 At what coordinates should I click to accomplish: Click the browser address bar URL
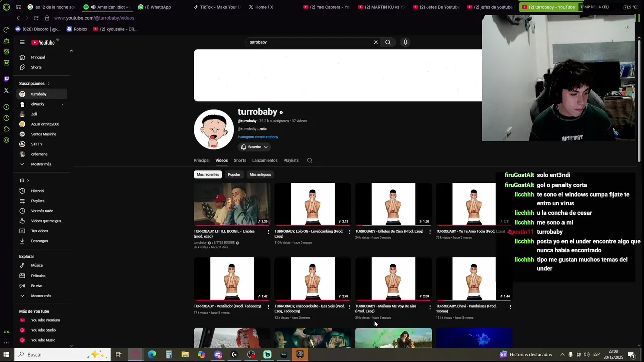94,18
